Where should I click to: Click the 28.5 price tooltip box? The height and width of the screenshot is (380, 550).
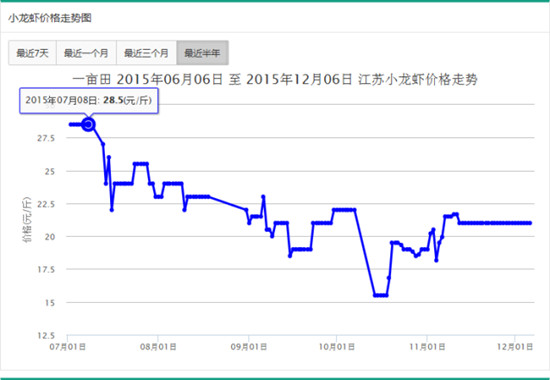click(89, 100)
